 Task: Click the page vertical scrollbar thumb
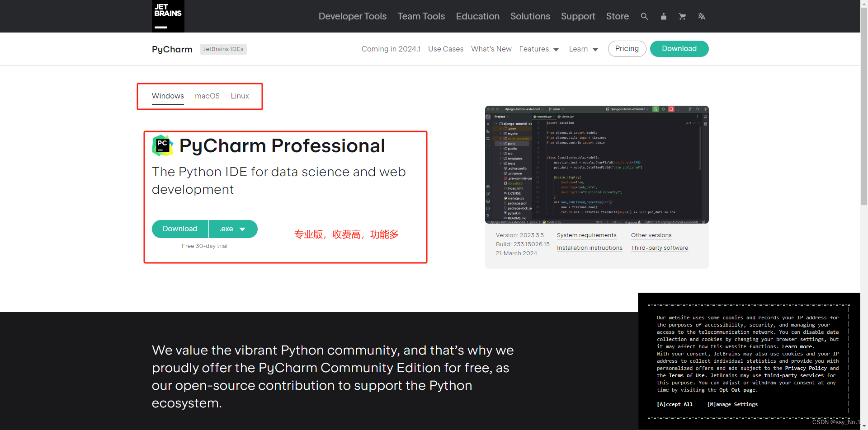[864, 106]
